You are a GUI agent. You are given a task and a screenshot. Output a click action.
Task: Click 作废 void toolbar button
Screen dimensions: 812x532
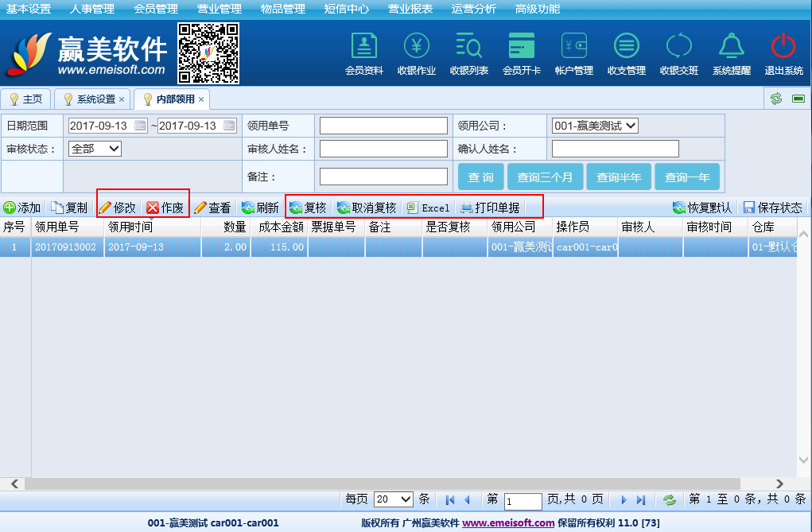(165, 208)
